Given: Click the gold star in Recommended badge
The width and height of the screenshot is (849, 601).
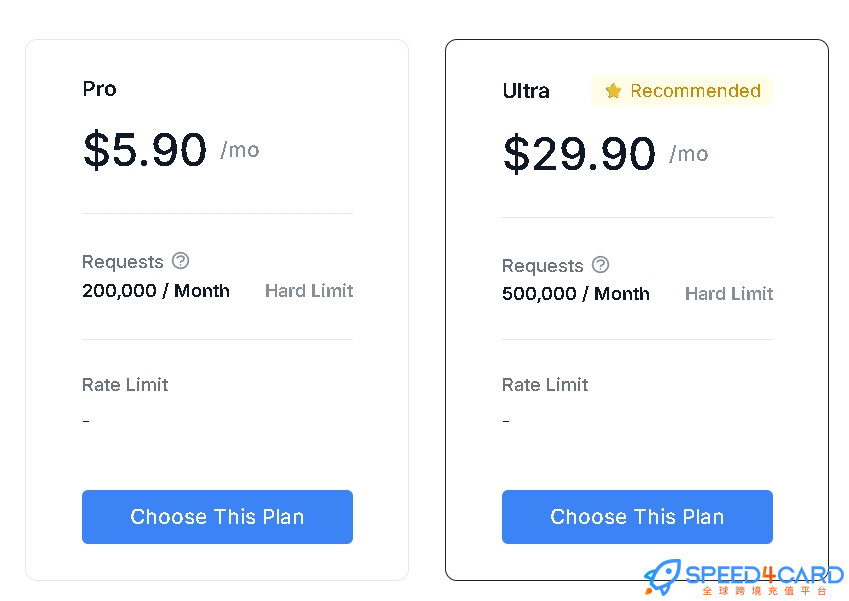Looking at the screenshot, I should [613, 91].
